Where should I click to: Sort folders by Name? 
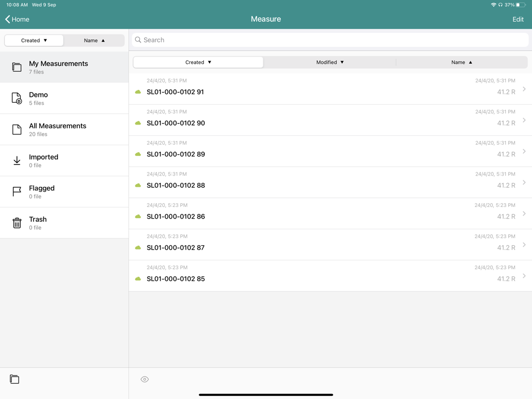[x=94, y=40]
